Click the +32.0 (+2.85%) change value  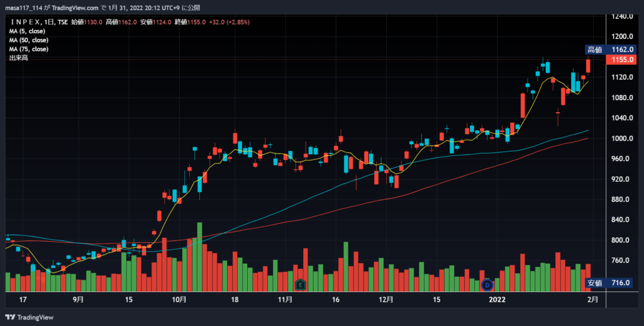coord(229,22)
